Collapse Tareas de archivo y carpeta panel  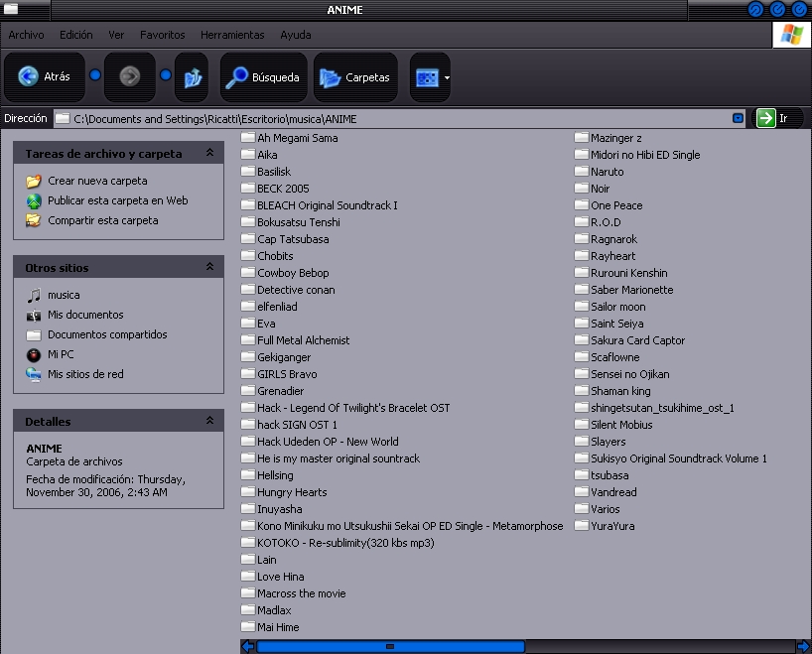[x=209, y=152]
